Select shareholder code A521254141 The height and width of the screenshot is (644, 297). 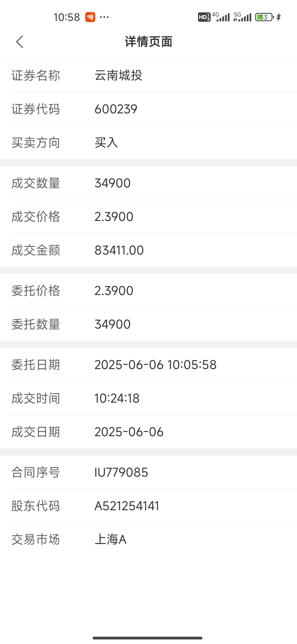[x=127, y=506]
